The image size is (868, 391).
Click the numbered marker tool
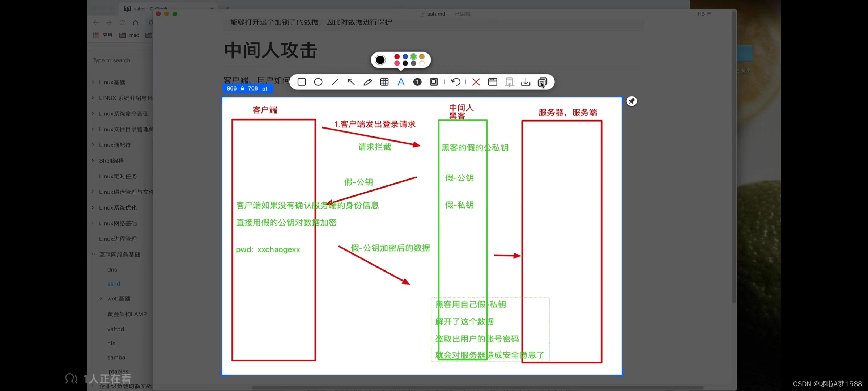[417, 82]
